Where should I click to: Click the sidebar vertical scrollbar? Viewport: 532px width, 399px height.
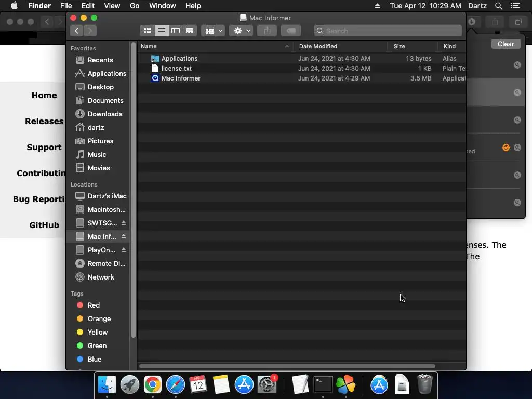[134, 190]
